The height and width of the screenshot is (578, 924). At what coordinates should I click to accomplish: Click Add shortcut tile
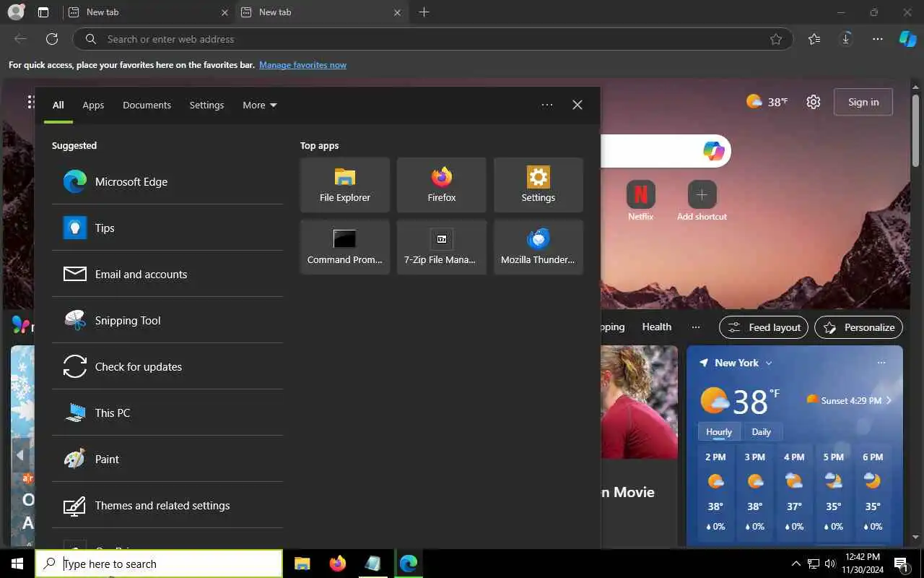(702, 201)
